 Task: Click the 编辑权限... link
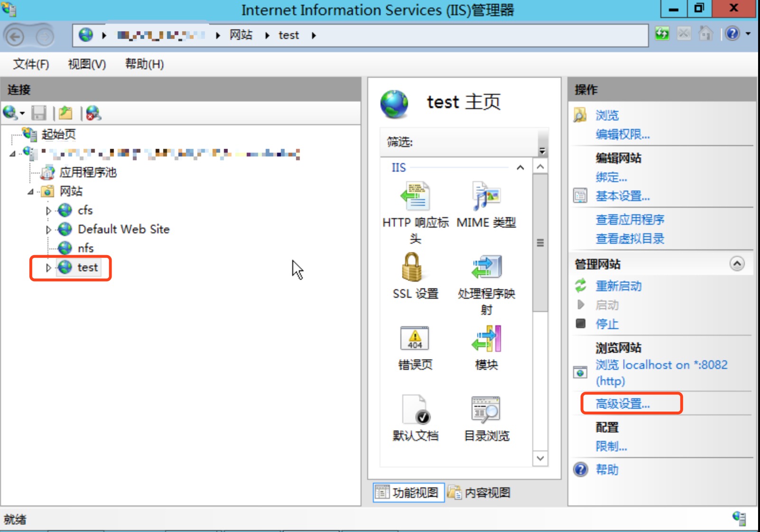[x=622, y=134]
